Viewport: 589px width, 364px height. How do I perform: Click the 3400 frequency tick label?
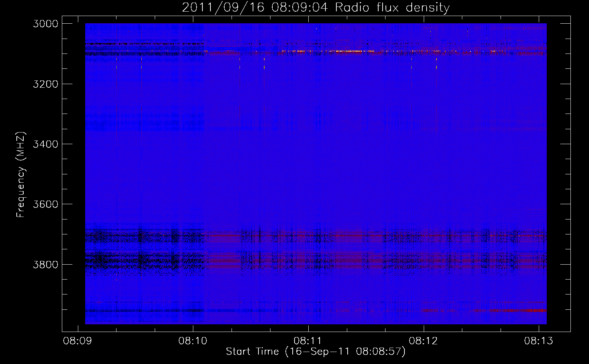pos(46,144)
